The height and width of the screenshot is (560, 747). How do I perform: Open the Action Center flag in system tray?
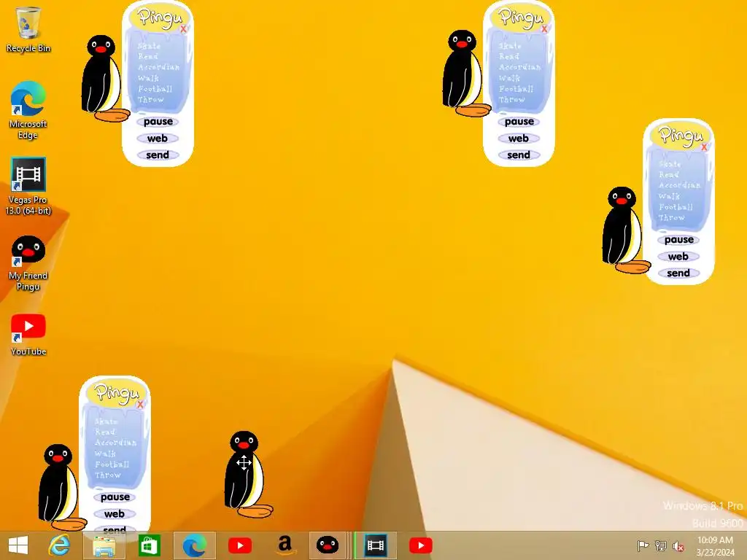pyautogui.click(x=643, y=546)
